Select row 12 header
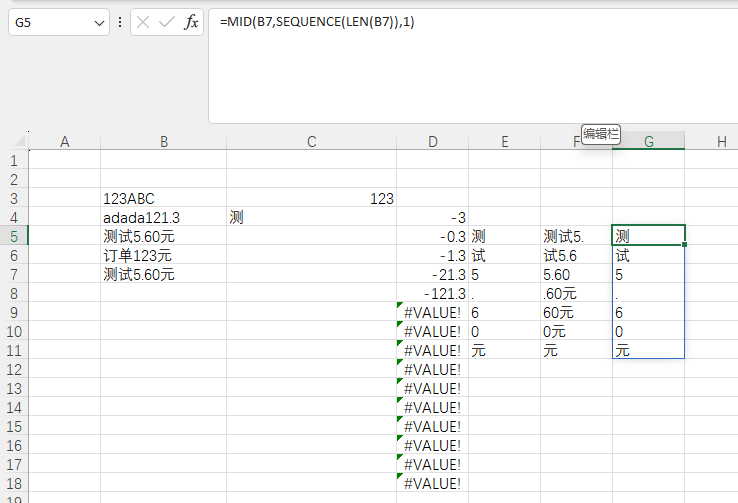Image resolution: width=738 pixels, height=503 pixels. tap(14, 369)
